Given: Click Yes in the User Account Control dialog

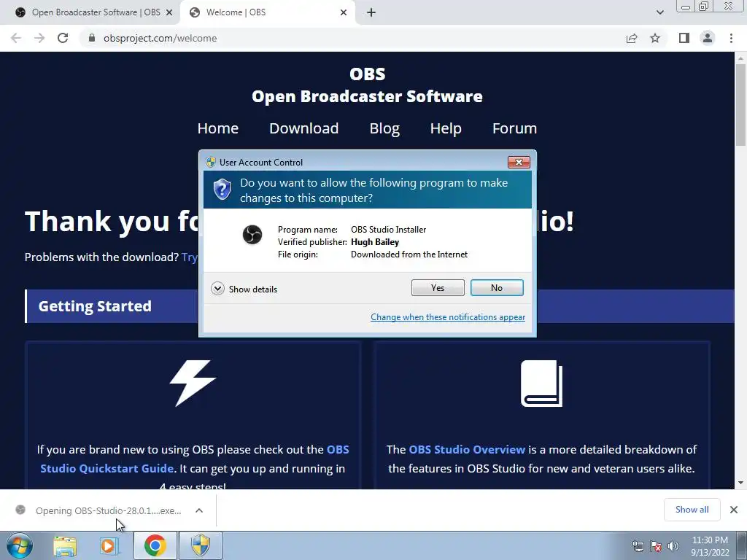Looking at the screenshot, I should click(438, 287).
